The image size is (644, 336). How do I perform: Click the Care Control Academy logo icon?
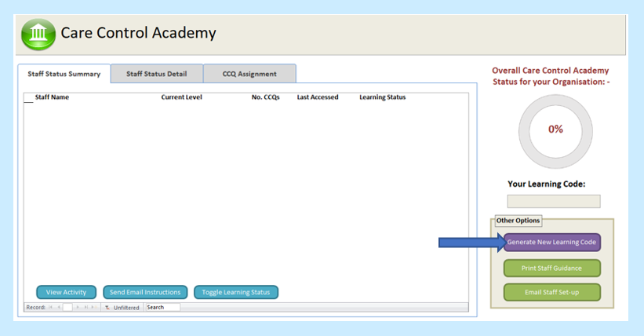(x=38, y=34)
